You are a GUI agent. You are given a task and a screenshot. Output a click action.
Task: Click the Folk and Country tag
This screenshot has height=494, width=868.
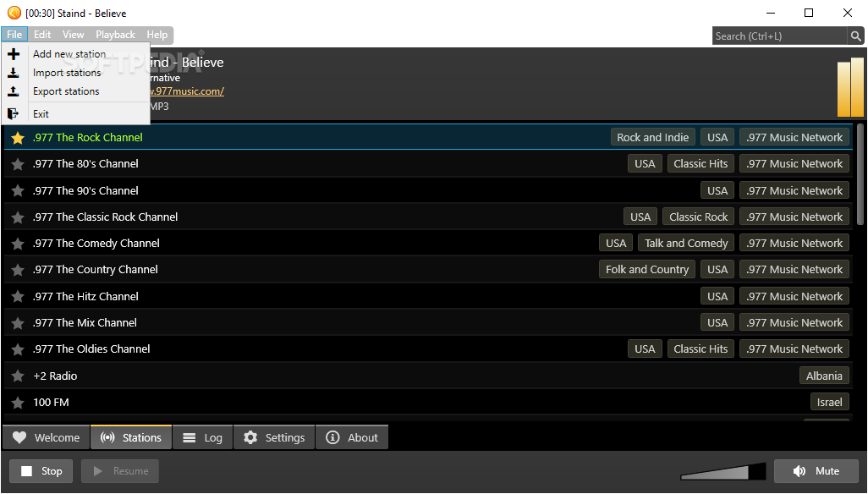[x=647, y=269]
